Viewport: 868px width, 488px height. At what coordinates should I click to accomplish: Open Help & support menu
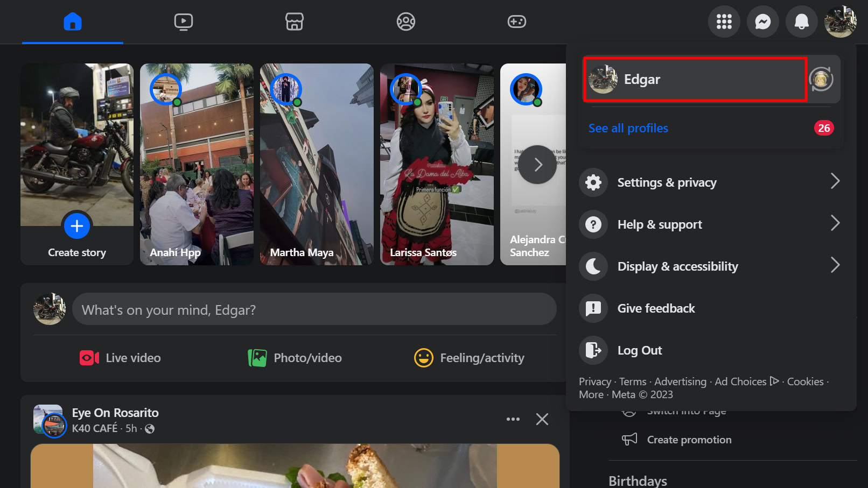[711, 224]
